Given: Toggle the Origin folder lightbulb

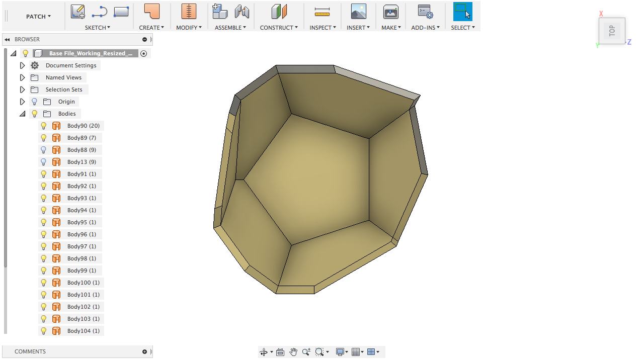Looking at the screenshot, I should click(35, 102).
